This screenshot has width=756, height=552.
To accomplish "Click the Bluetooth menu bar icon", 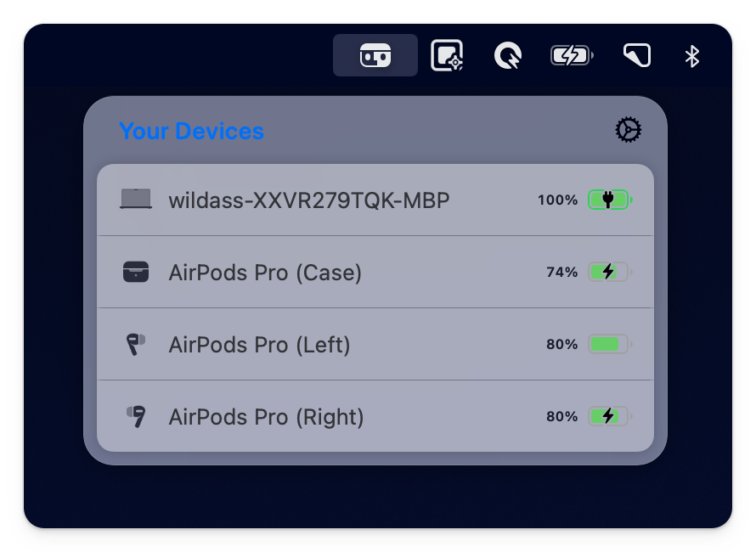I will (x=691, y=56).
